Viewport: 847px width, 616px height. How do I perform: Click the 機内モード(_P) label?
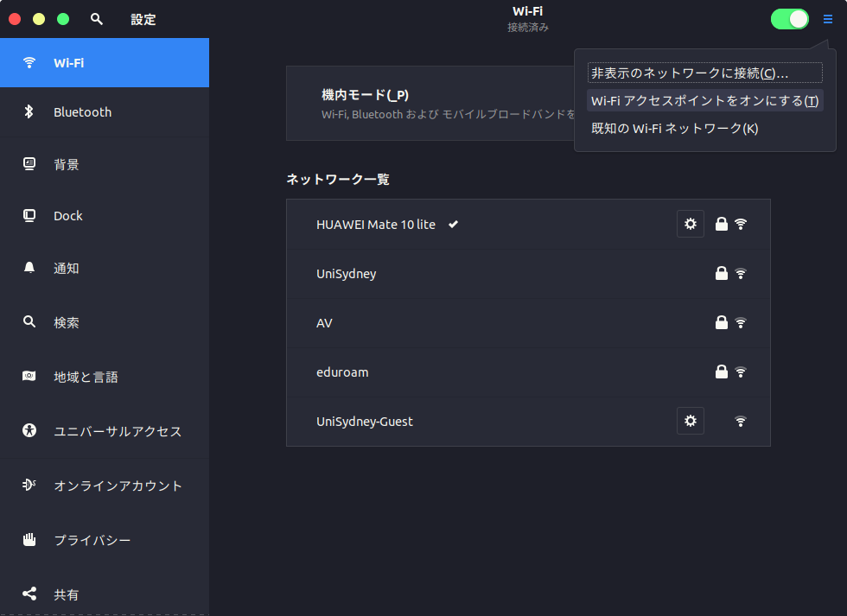pos(365,95)
